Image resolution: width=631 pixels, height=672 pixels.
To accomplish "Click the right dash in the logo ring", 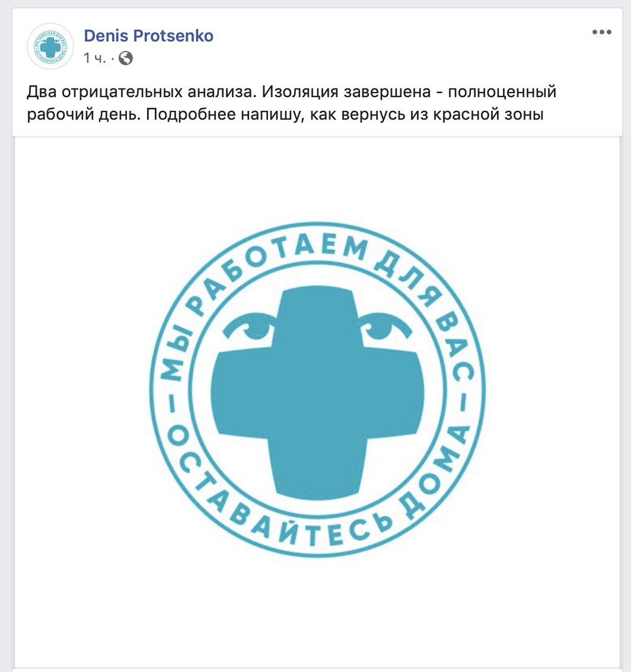I will tap(463, 404).
